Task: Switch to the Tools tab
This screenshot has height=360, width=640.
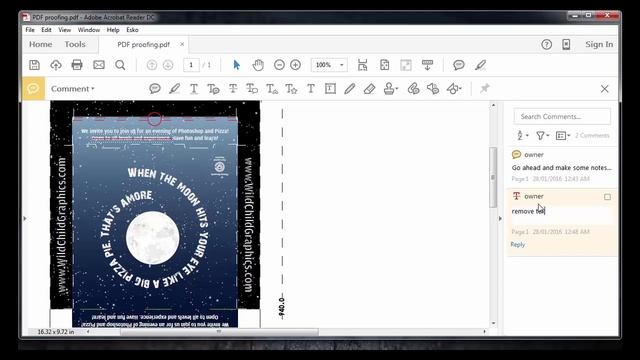Action: 75,44
